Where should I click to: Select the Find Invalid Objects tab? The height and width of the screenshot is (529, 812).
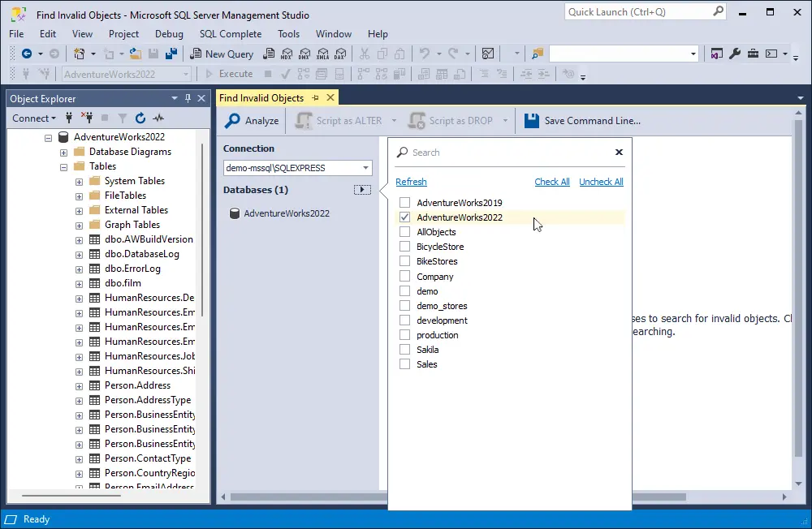(261, 98)
